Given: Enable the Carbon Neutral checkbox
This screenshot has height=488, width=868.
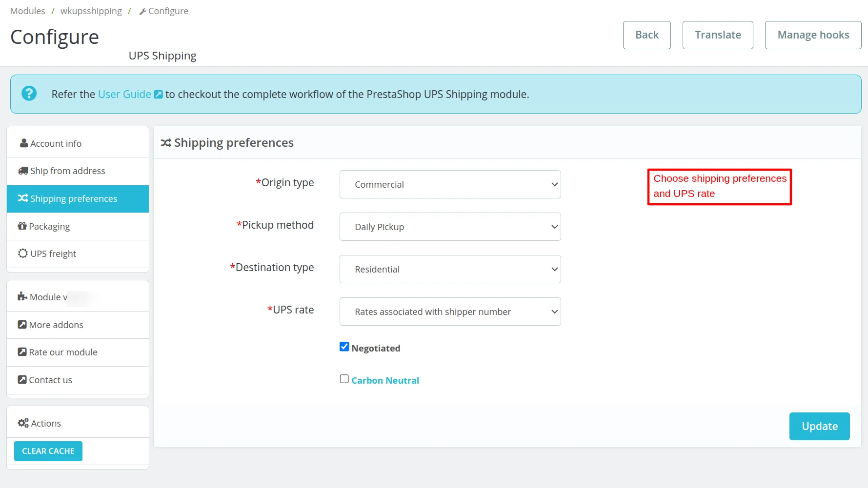Looking at the screenshot, I should pyautogui.click(x=344, y=379).
